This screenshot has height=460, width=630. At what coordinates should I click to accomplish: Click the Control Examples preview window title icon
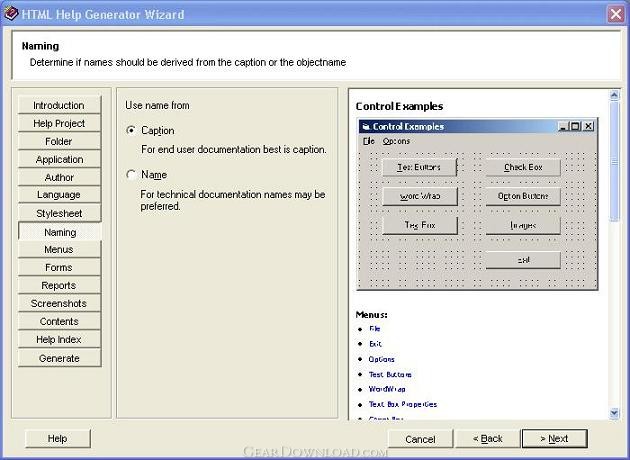pyautogui.click(x=366, y=127)
